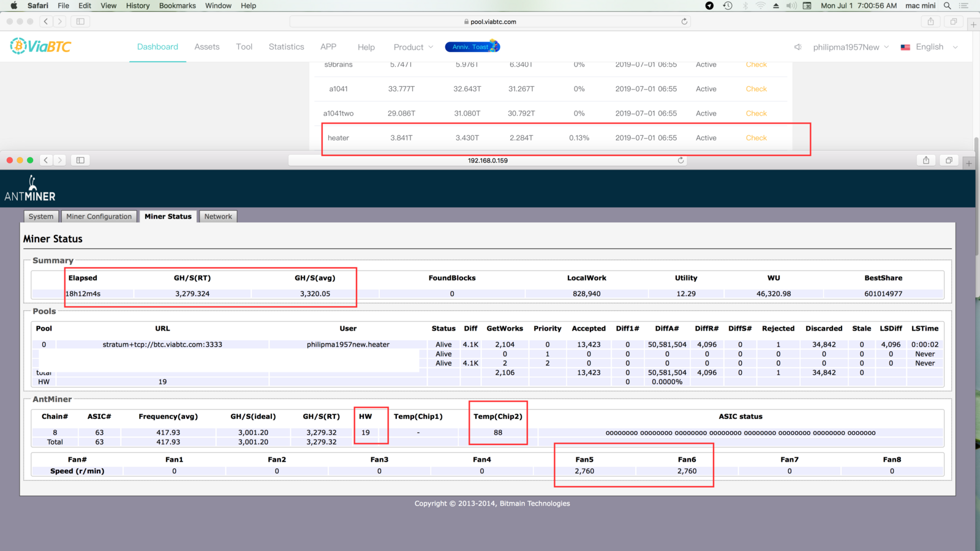Reload the pool.viabtc.com page
The height and width of the screenshot is (551, 980).
(684, 21)
